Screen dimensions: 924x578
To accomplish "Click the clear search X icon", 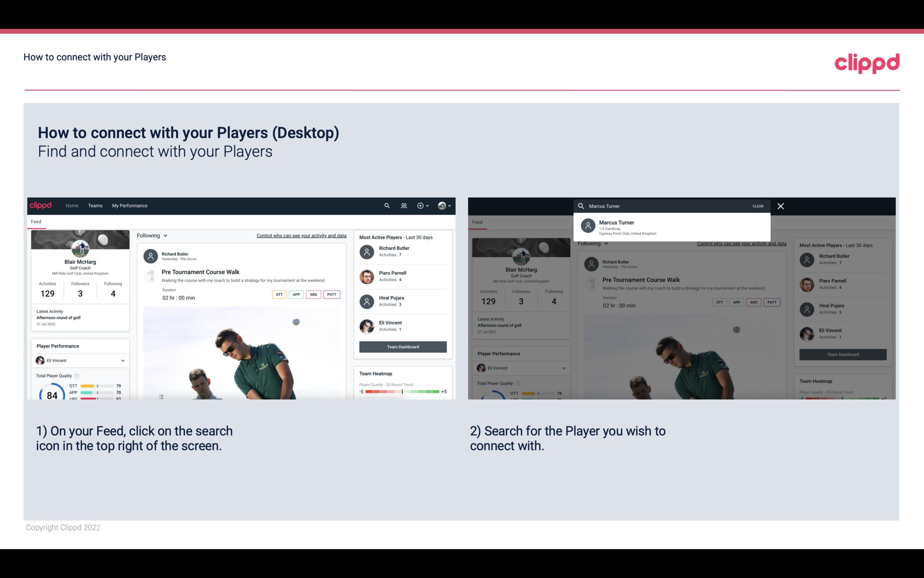I will pyautogui.click(x=781, y=206).
